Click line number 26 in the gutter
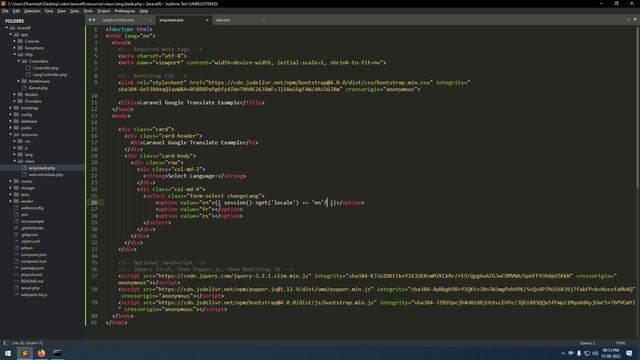640x360 pixels. click(x=94, y=202)
